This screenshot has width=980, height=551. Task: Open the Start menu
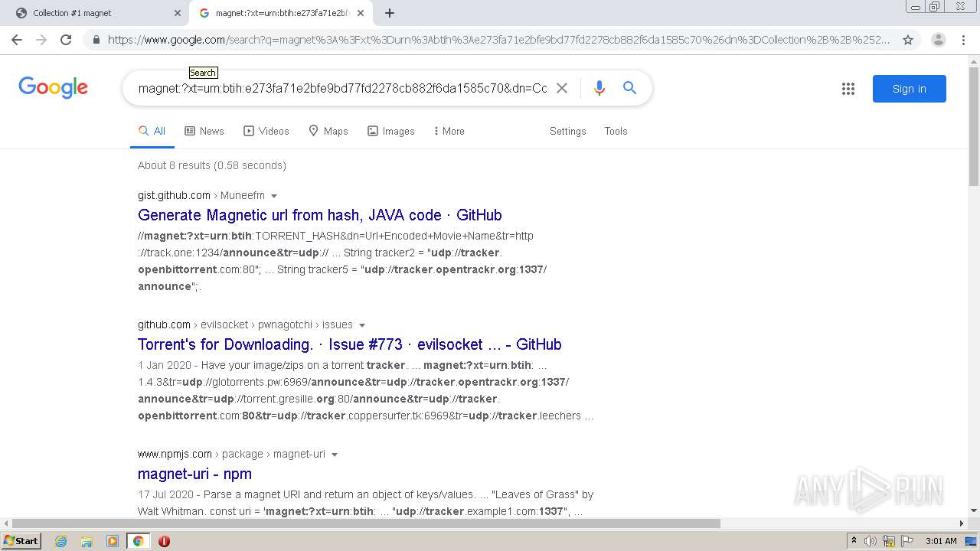[21, 541]
